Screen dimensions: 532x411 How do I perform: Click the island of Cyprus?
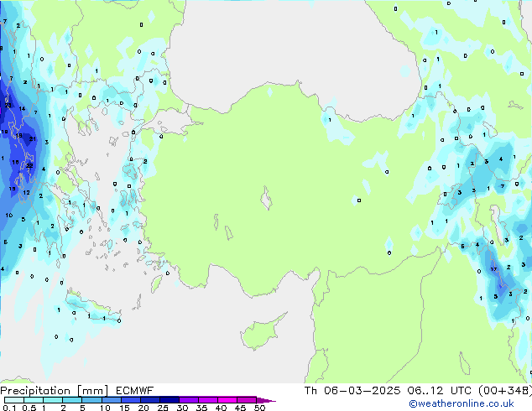[x=261, y=333]
